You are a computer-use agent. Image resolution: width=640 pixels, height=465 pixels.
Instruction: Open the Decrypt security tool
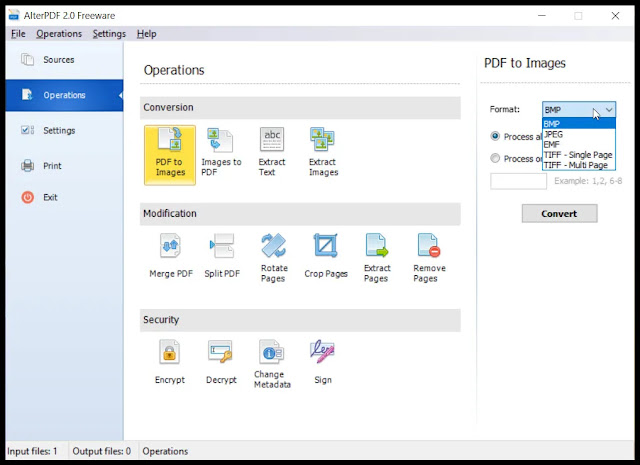(x=221, y=362)
